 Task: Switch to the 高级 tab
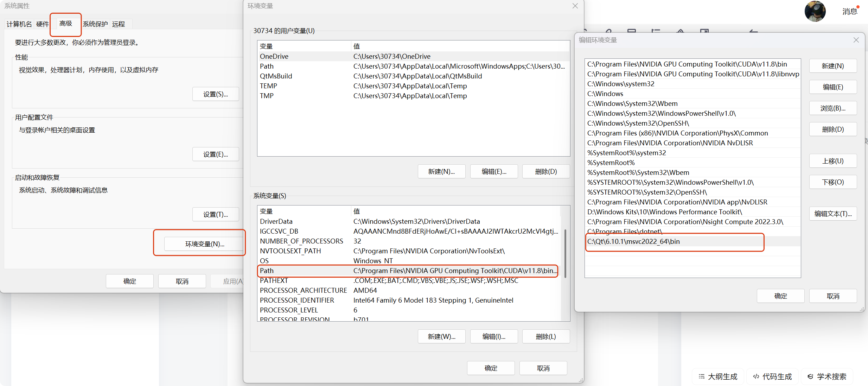[66, 24]
